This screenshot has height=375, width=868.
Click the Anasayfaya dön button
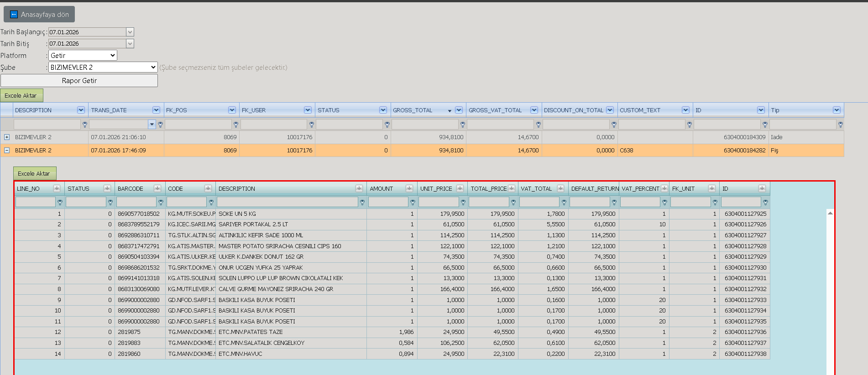click(x=39, y=14)
